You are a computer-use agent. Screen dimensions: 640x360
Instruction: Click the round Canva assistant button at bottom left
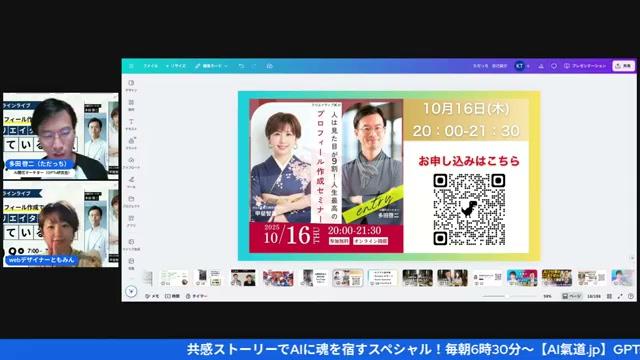tap(131, 291)
